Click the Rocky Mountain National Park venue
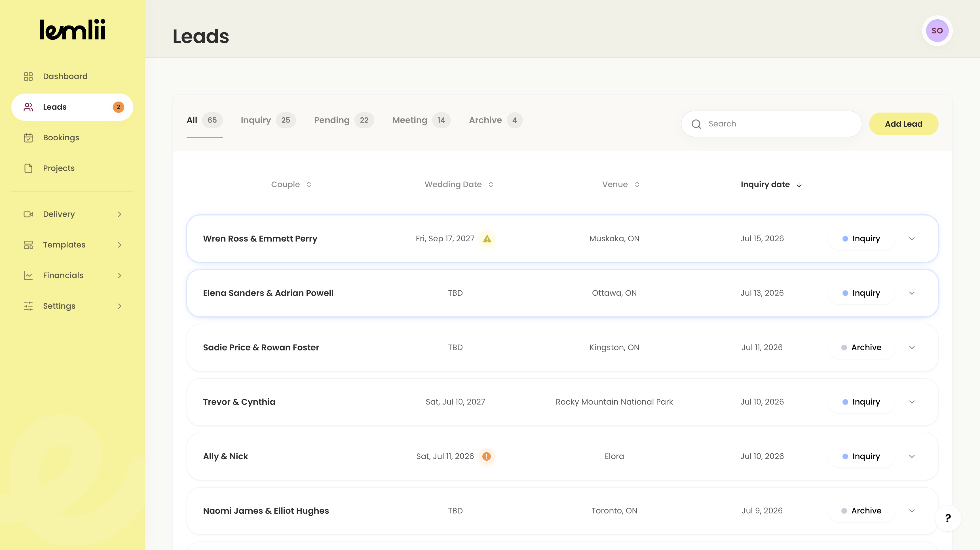Screen dimensions: 980x550 click(614, 402)
